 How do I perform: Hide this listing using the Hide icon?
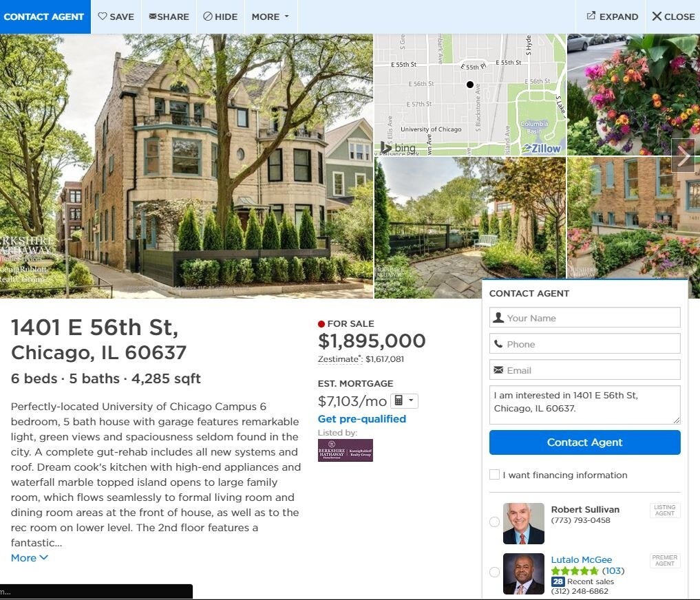[x=220, y=17]
